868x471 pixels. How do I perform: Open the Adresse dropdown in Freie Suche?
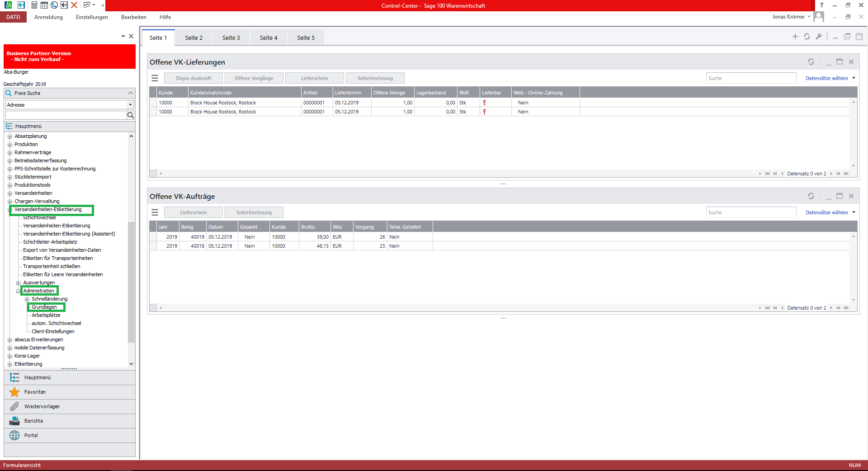click(130, 105)
